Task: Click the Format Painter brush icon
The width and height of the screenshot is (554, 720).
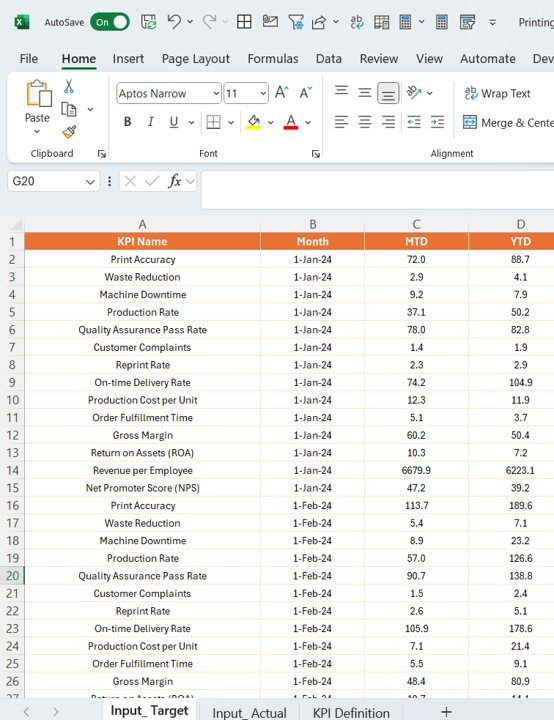Action: tap(69, 132)
